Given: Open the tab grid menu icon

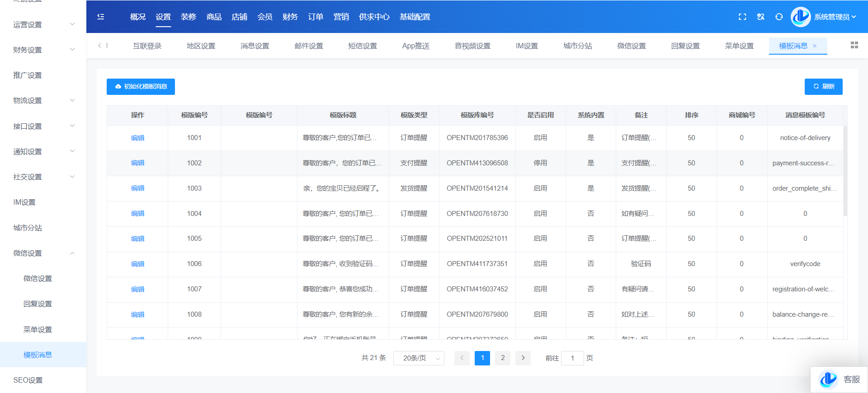Looking at the screenshot, I should point(854,45).
